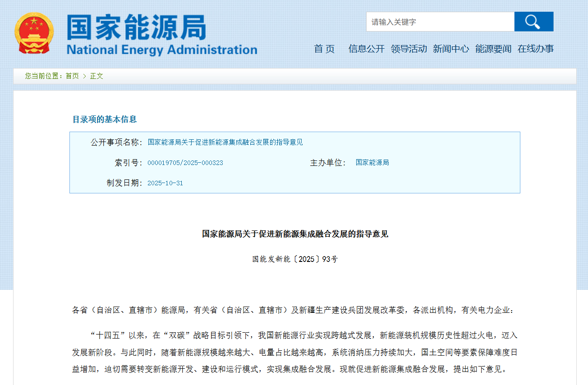This screenshot has width=588, height=385.
Task: Click 国家能源局 listed as the 主办单位
Action: [372, 163]
